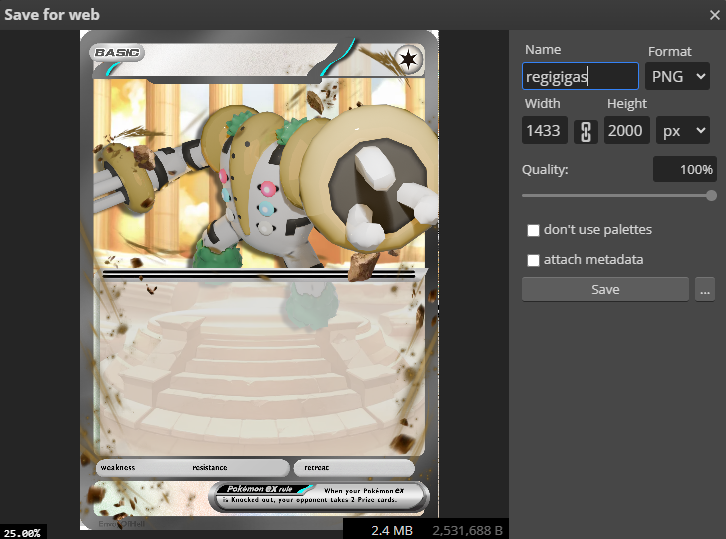Viewport: 726px width, 539px height.
Task: Click the 2.4 MB file size text
Action: point(392,530)
